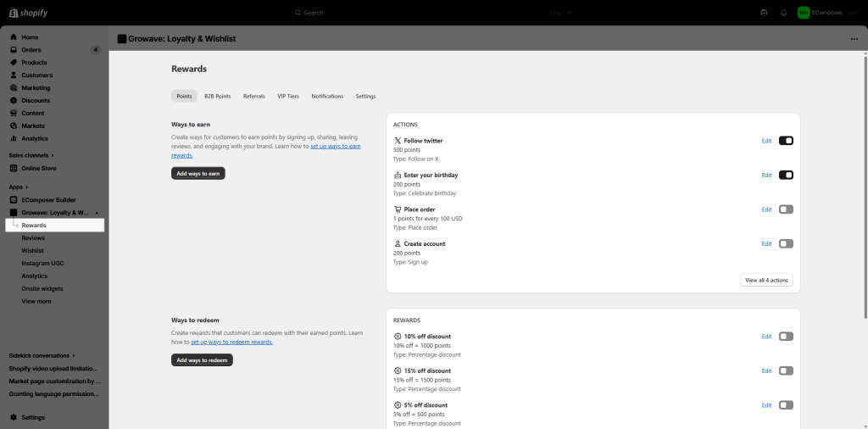
Task: Enable the Place order action toggle
Action: [785, 209]
